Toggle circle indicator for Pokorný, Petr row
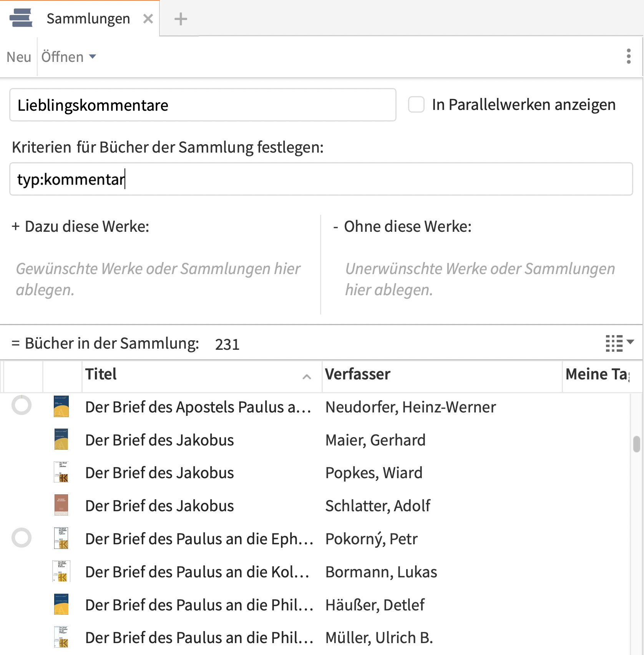This screenshot has height=655, width=644. (x=22, y=537)
